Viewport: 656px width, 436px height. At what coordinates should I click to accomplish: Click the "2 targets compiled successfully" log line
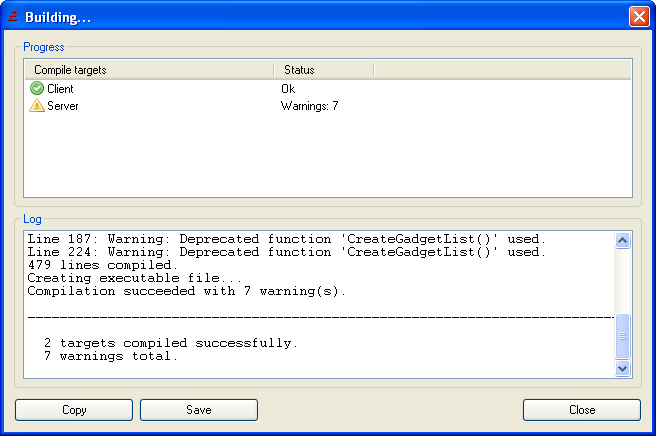[x=170, y=343]
